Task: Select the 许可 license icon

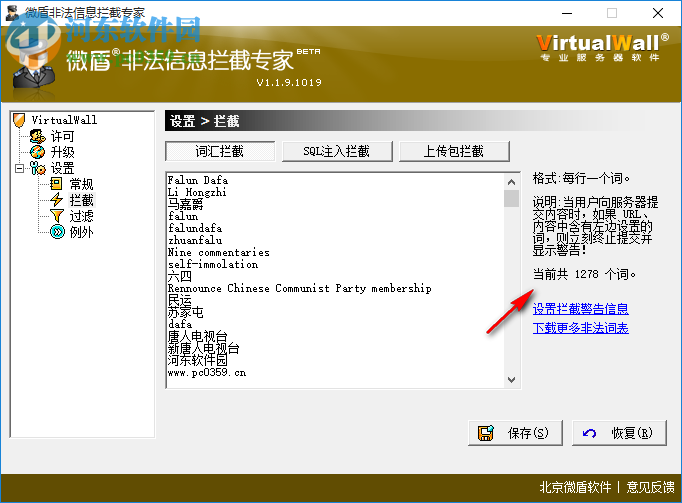Action: pyautogui.click(x=37, y=136)
